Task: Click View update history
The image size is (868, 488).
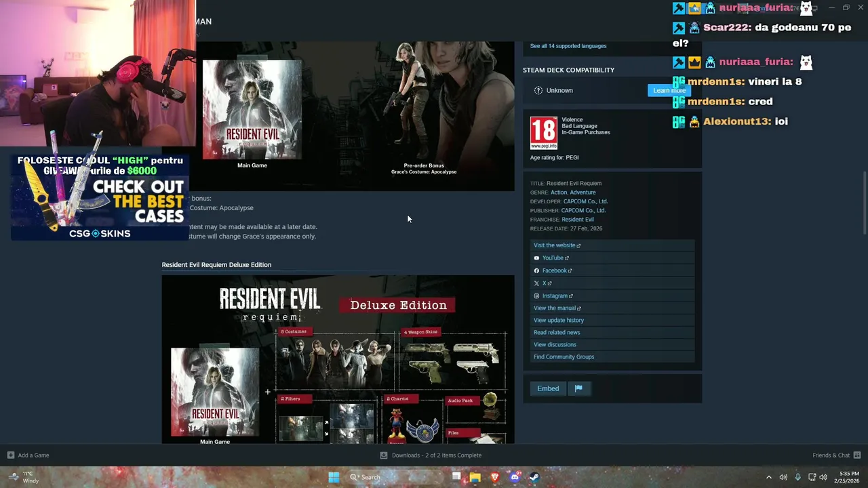Action: 559,321
